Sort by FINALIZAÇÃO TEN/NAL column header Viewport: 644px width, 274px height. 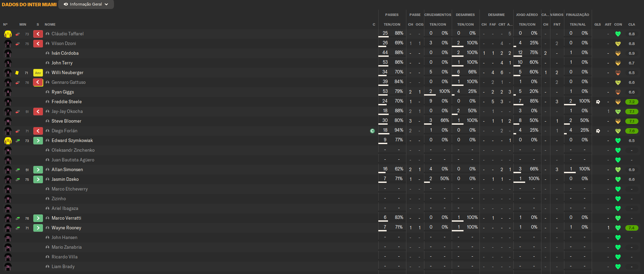tap(577, 25)
